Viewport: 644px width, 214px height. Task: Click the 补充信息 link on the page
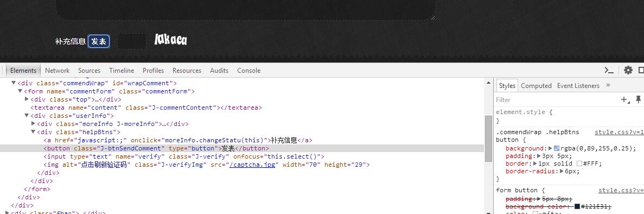[70, 41]
